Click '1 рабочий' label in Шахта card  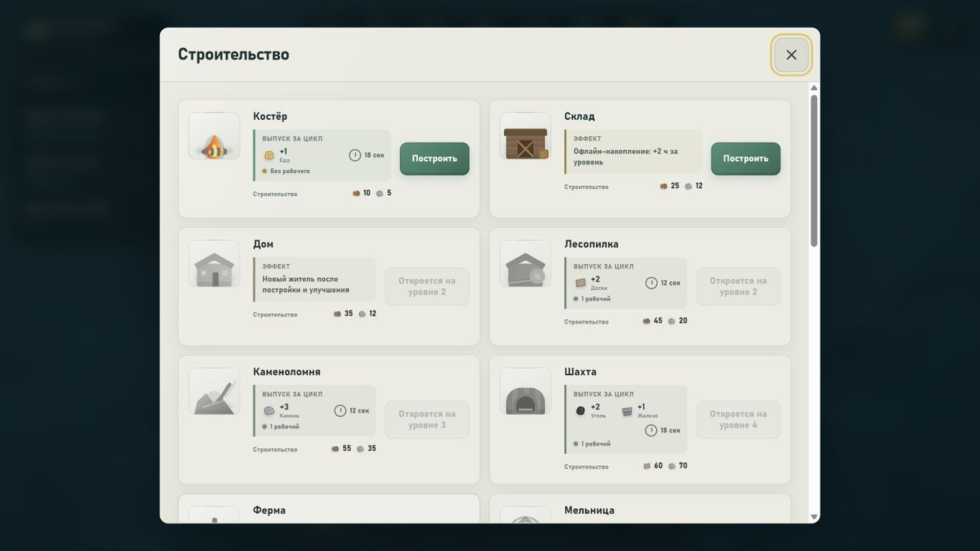pos(596,444)
